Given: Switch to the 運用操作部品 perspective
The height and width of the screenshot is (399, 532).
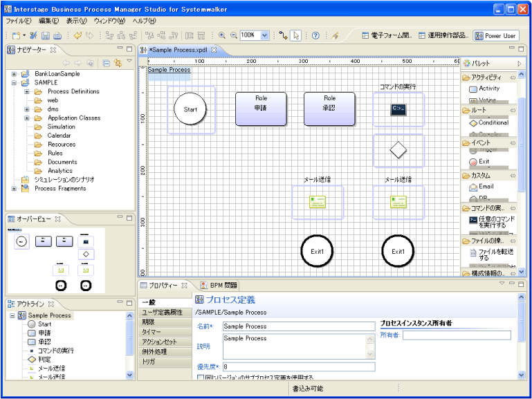Looking at the screenshot, I should (x=443, y=35).
